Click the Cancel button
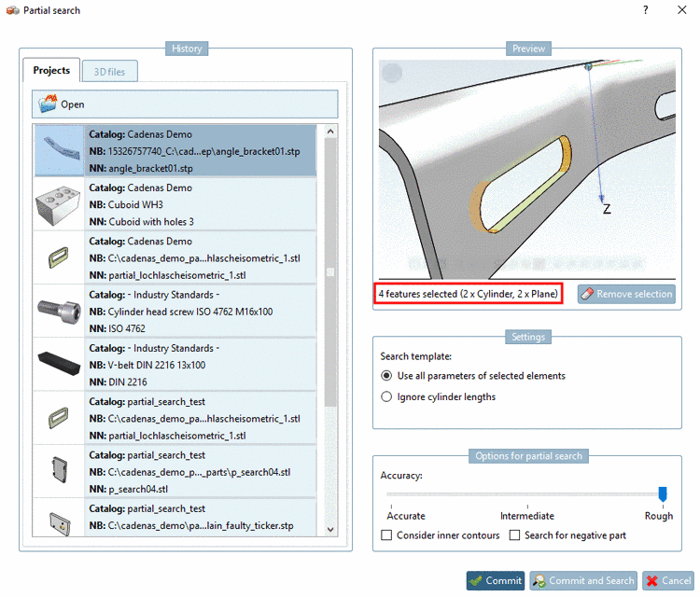This screenshot has height=597, width=700. (668, 580)
